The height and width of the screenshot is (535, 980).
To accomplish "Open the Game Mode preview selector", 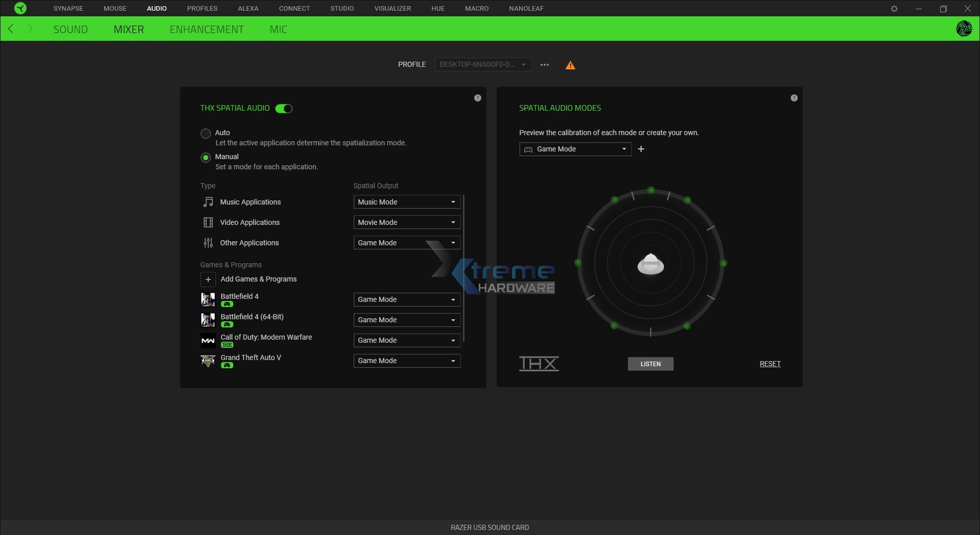I will click(575, 149).
